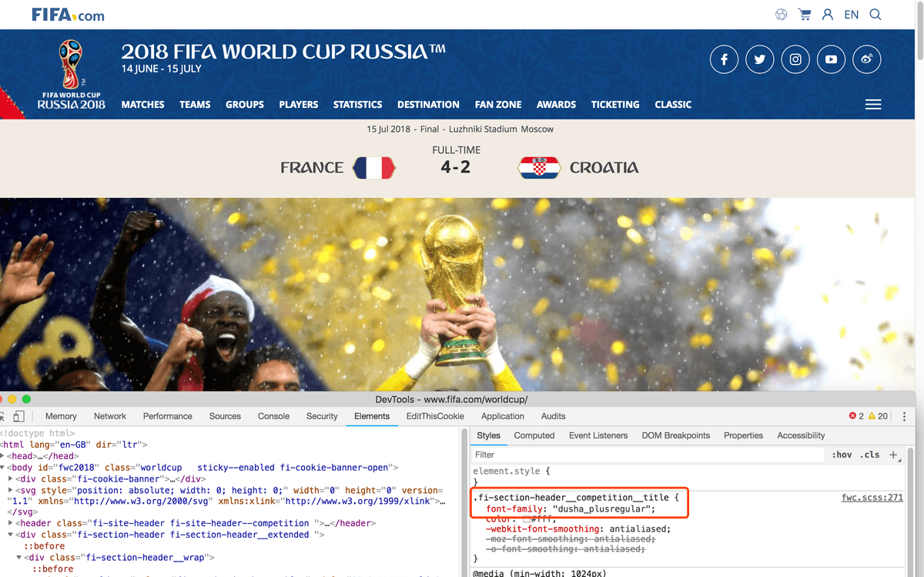This screenshot has height=577, width=924.
Task: Collapse the fi-section-header__wrap div
Action: [x=20, y=558]
